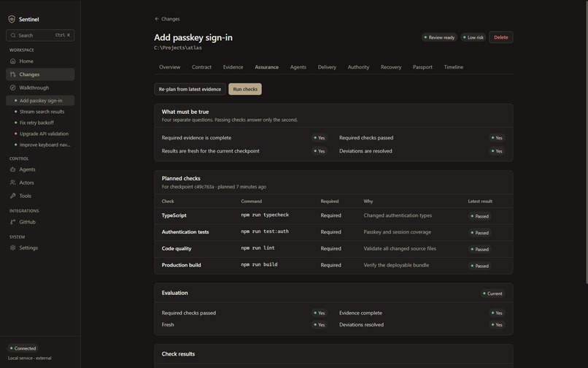The width and height of the screenshot is (588, 368).
Task: Click the npm run test:auth command
Action: pyautogui.click(x=265, y=231)
